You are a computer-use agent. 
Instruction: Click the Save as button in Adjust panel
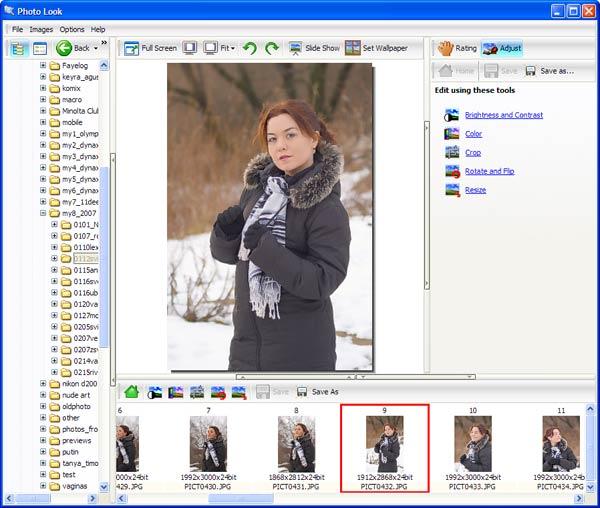click(549, 71)
